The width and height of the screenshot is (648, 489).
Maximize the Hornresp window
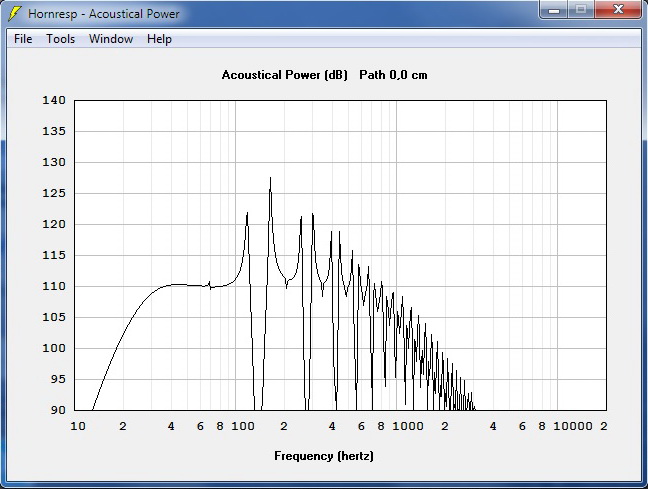581,10
